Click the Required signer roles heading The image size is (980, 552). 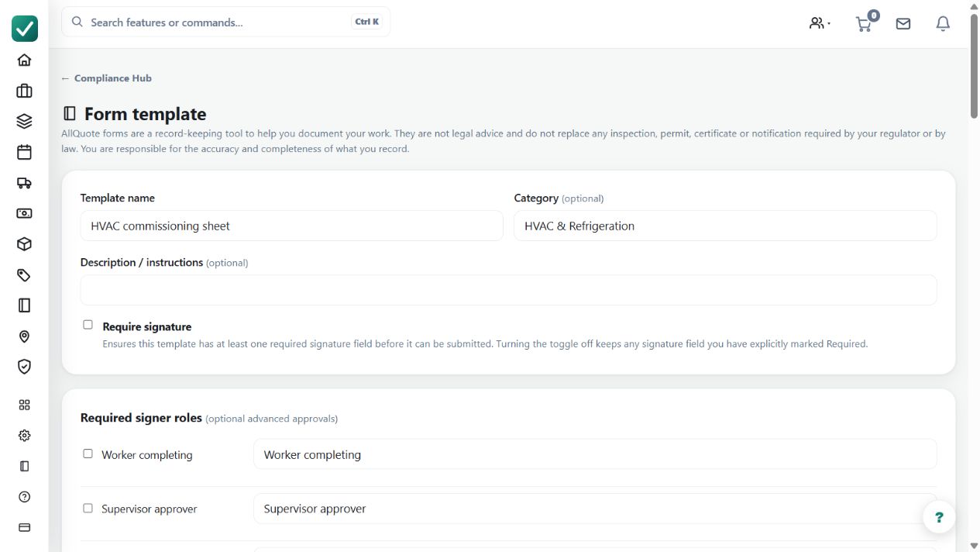(x=141, y=418)
